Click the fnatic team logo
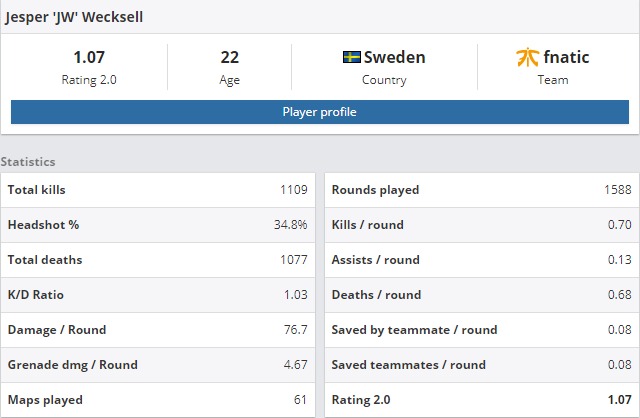The image size is (640, 418). tap(527, 57)
